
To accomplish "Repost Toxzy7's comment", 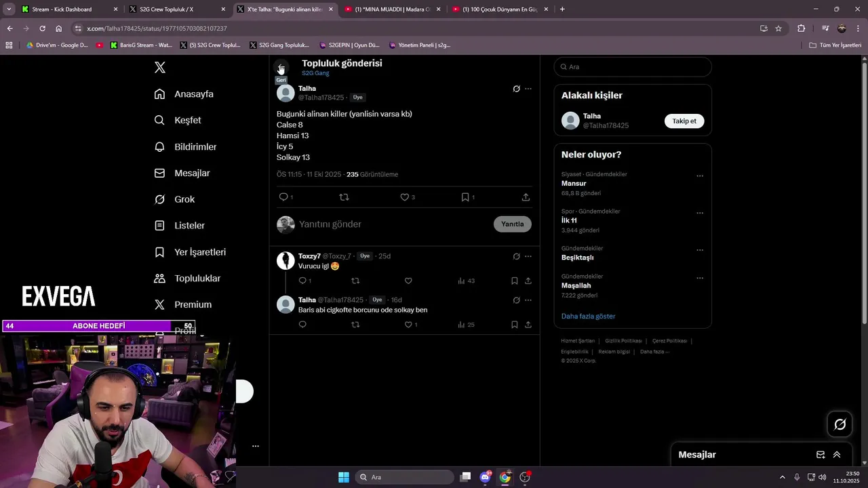I will coord(355,281).
